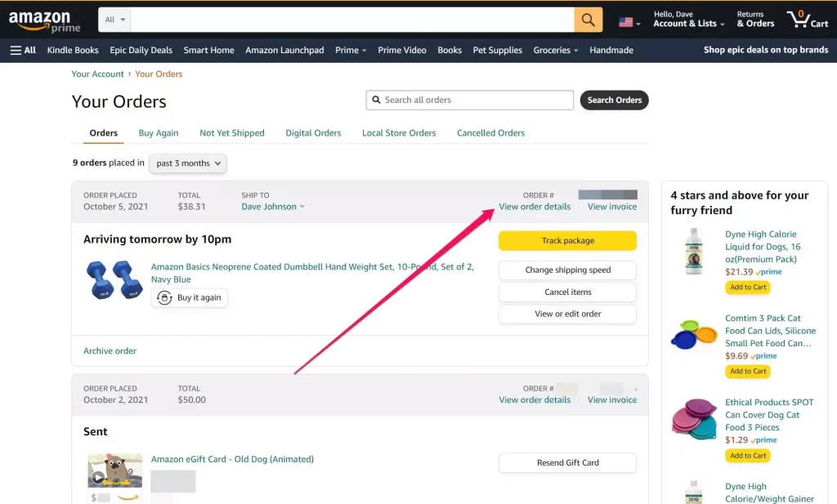
Task: Click the Your Account breadcrumb
Action: [98, 74]
